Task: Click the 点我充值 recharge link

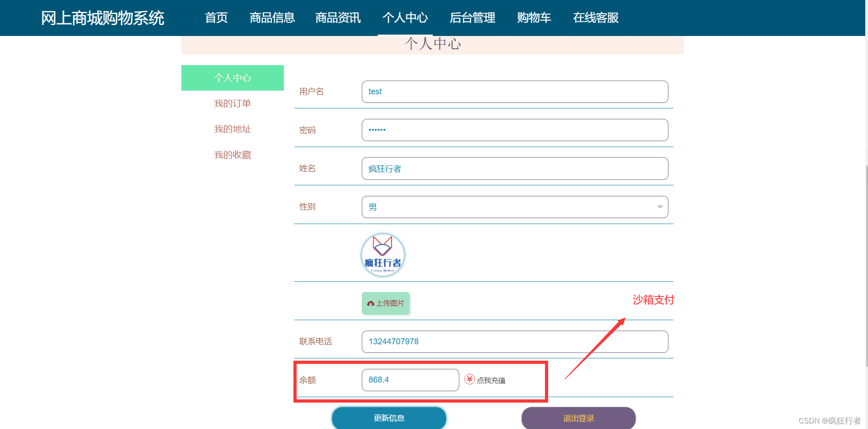Action: [x=491, y=379]
